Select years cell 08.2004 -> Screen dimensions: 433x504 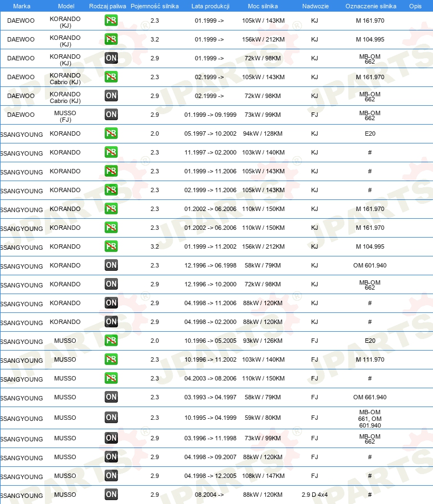(209, 495)
